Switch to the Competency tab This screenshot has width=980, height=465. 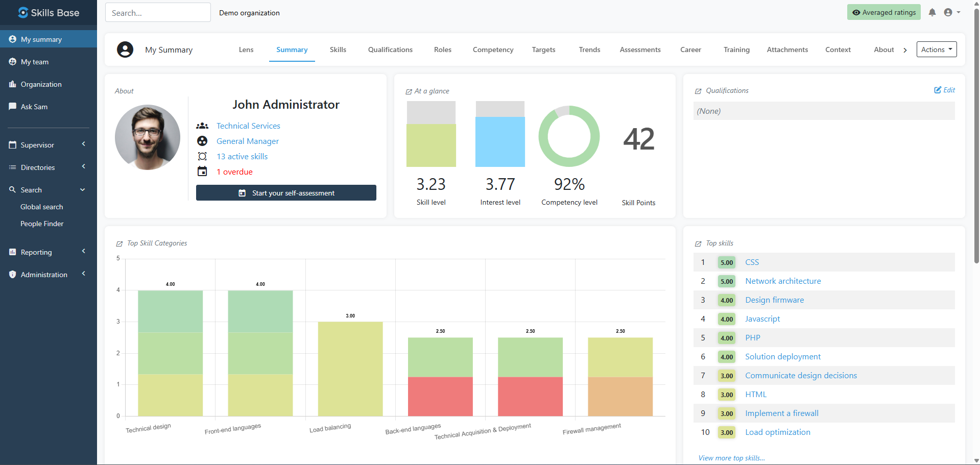coord(493,50)
